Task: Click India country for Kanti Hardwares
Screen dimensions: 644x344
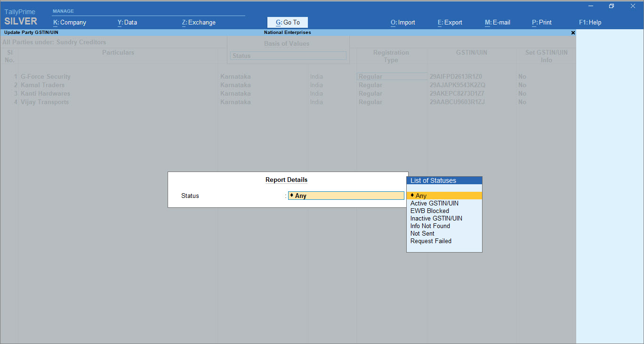Action: click(316, 93)
